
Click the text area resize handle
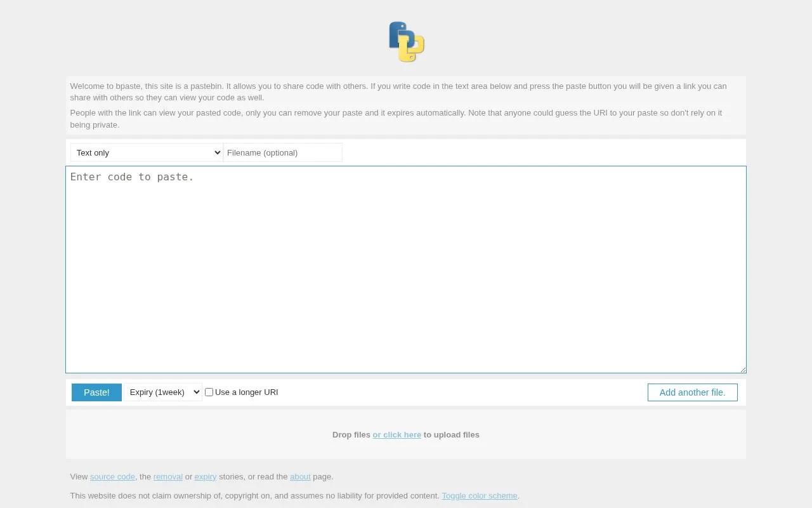tap(742, 369)
